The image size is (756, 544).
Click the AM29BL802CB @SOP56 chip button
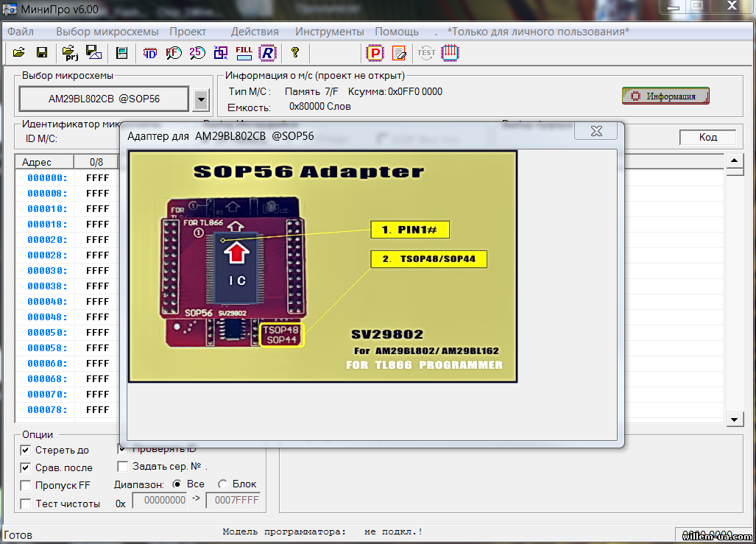(104, 99)
